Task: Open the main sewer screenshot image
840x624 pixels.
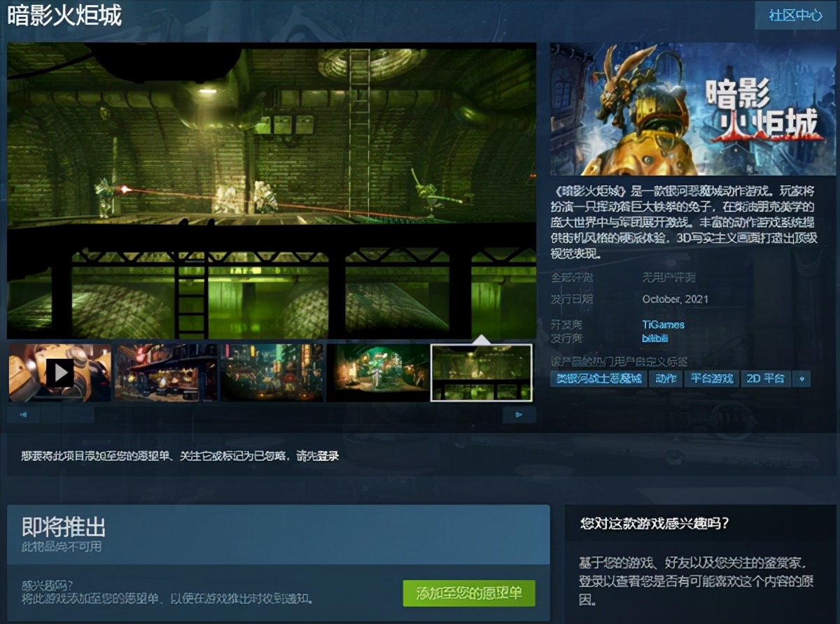Action: pyautogui.click(x=272, y=190)
